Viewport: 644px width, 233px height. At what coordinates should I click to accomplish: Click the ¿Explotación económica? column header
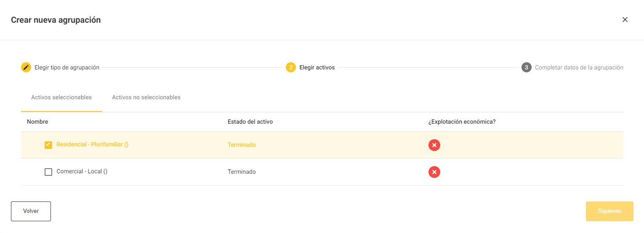click(x=462, y=122)
